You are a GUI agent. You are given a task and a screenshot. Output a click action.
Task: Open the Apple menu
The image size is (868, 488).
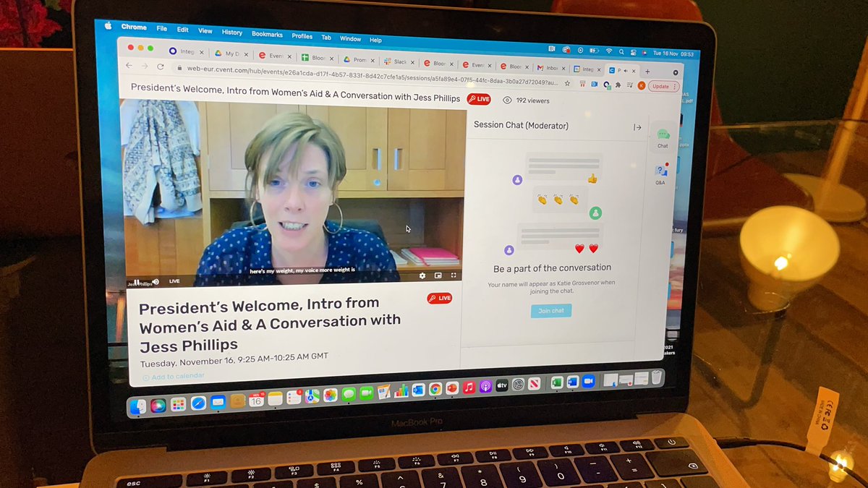(x=109, y=25)
